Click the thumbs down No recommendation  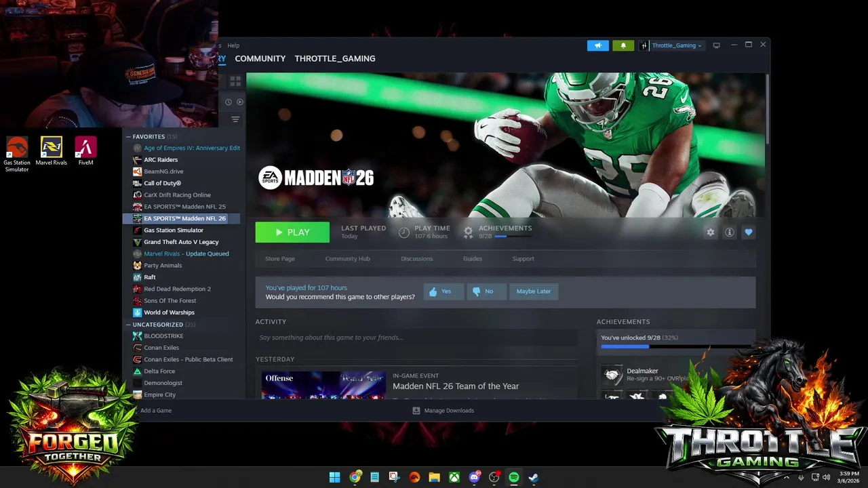coord(486,291)
